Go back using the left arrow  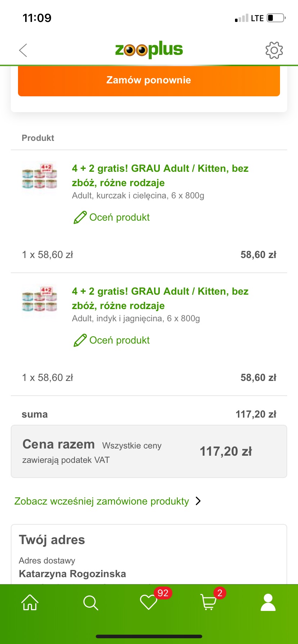point(23,50)
